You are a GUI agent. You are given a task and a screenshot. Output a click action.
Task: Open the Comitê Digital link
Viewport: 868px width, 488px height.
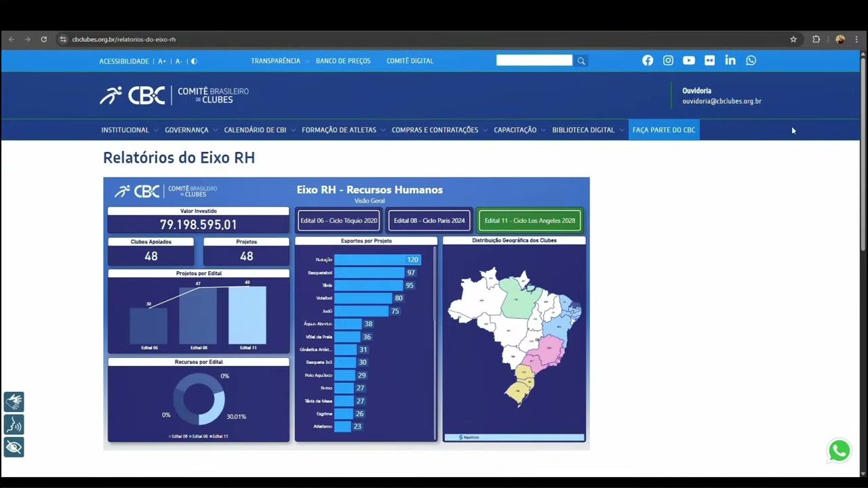[x=410, y=61]
